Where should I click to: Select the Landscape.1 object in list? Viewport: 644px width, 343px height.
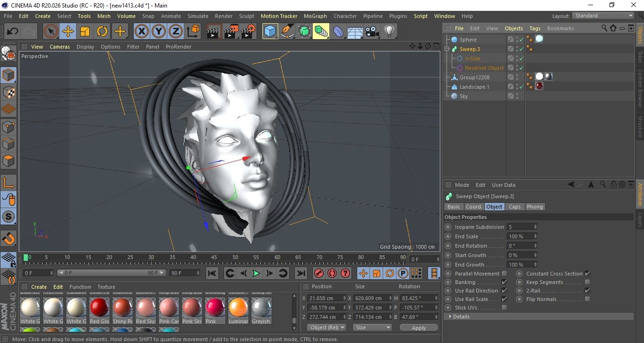coord(474,87)
